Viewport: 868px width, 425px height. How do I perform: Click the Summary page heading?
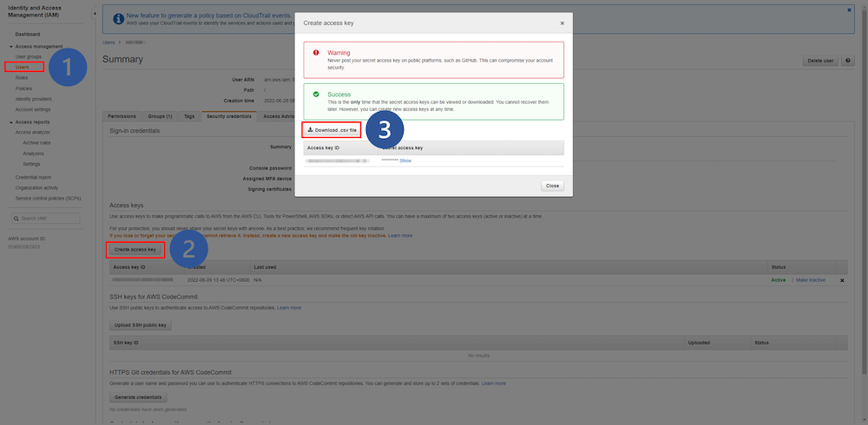tap(122, 60)
